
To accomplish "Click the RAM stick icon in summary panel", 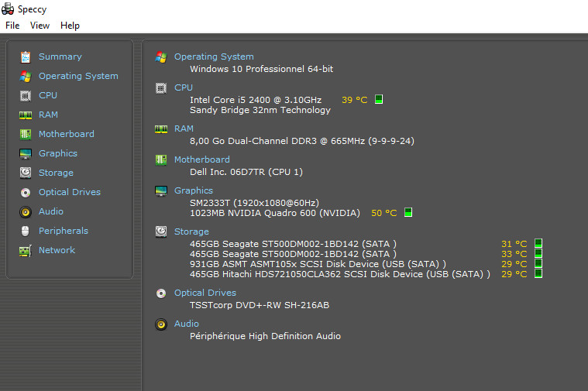I will (161, 129).
